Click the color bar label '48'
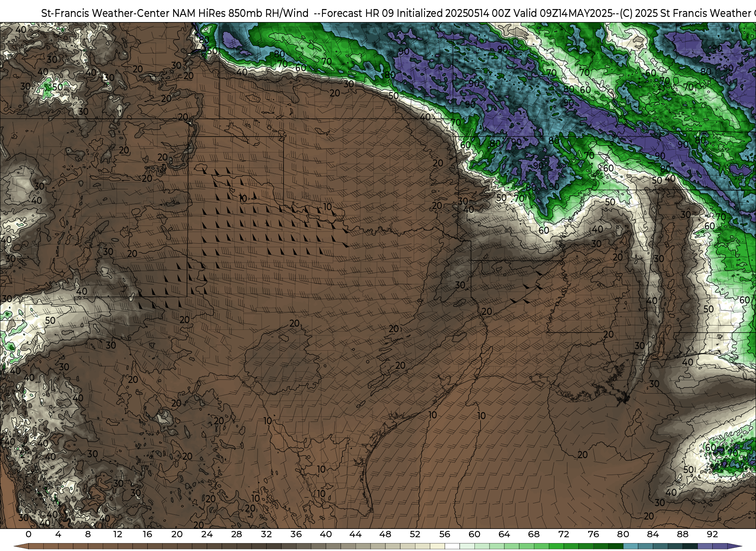756x551 pixels. [385, 534]
